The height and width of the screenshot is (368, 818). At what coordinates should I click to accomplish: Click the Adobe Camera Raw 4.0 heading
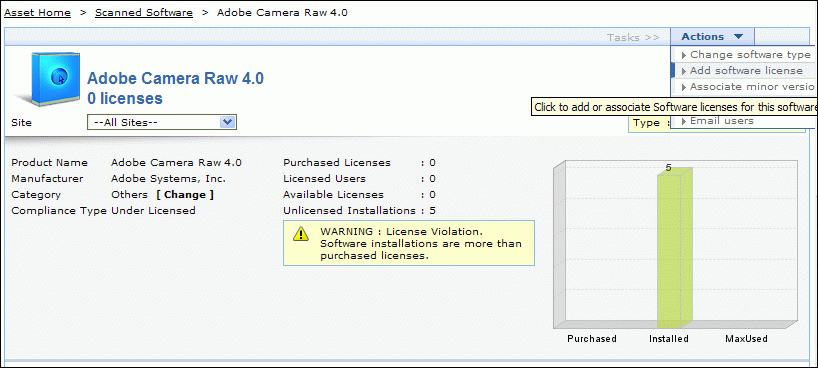(x=175, y=78)
